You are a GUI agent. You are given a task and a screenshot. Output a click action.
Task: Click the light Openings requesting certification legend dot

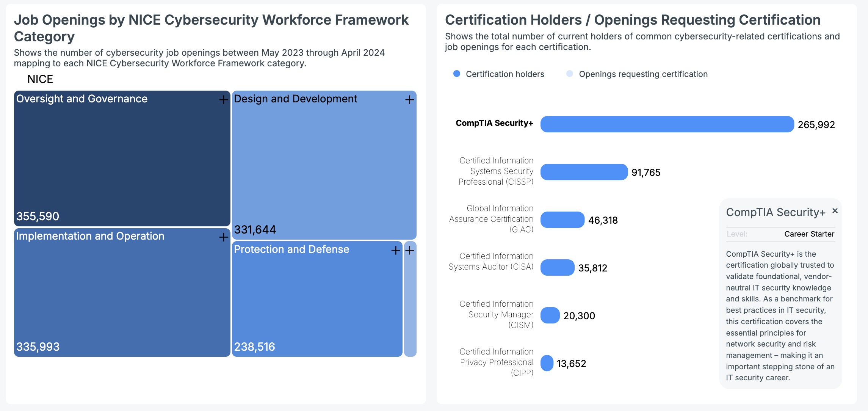point(570,74)
